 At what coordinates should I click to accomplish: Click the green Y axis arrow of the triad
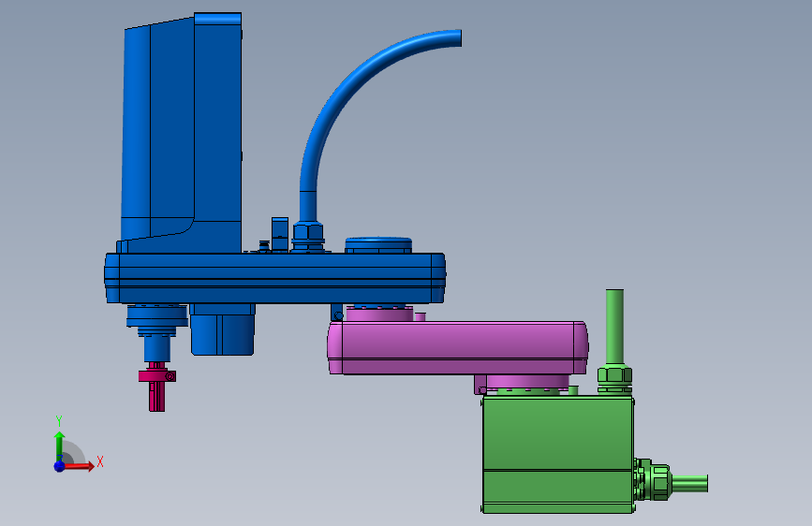coord(60,446)
